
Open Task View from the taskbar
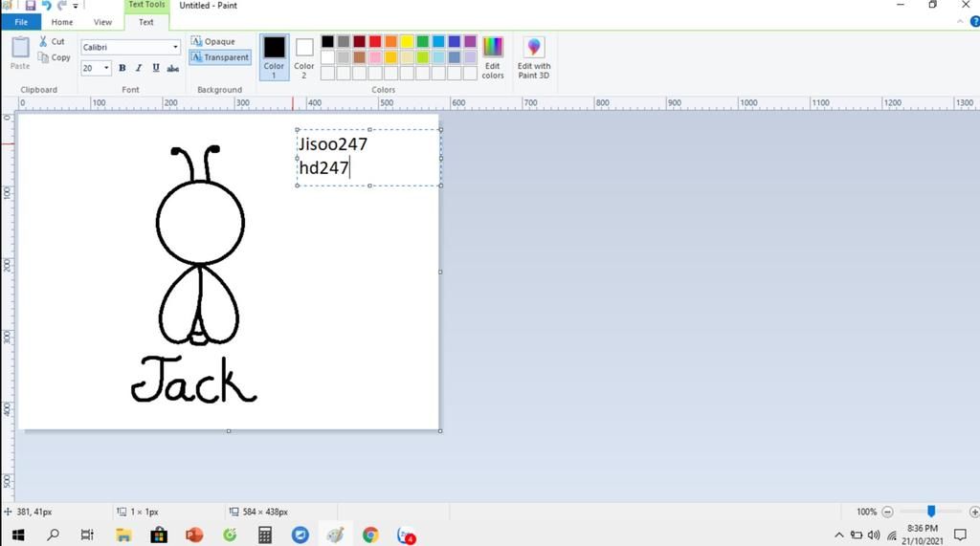[x=87, y=535]
